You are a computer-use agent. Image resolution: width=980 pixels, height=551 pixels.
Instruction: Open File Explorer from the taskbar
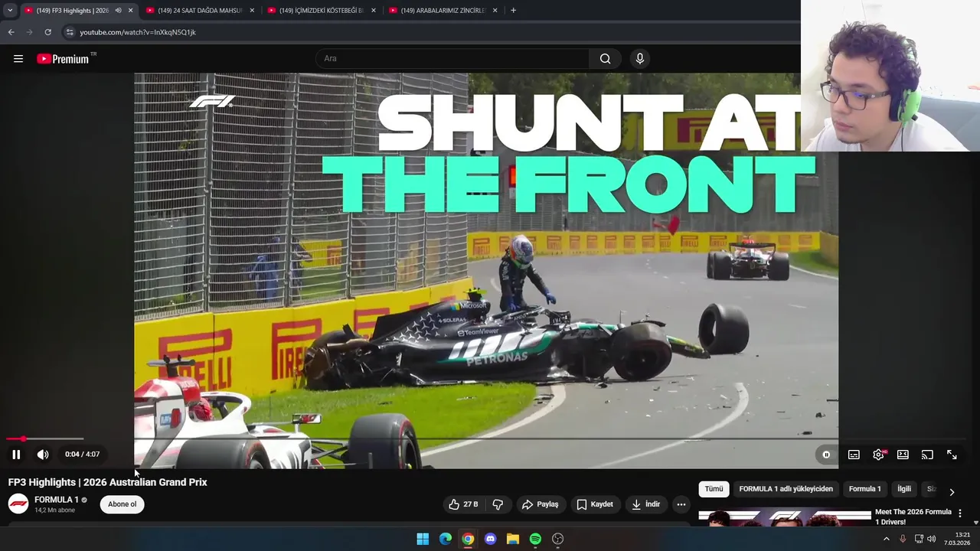513,539
